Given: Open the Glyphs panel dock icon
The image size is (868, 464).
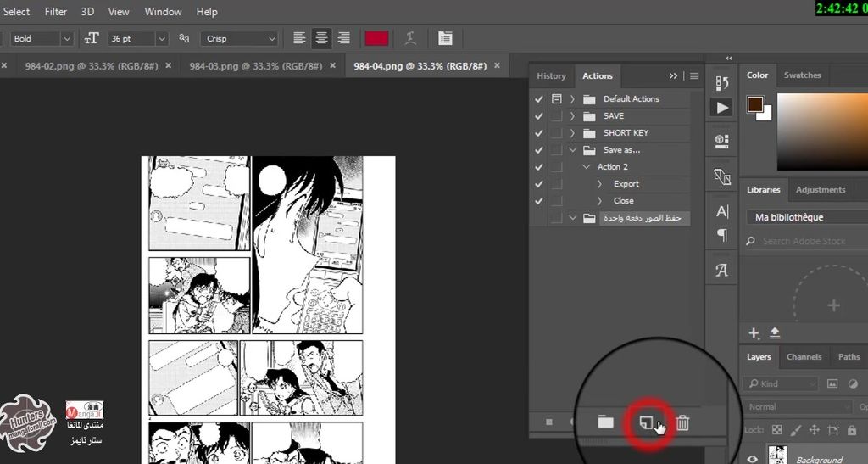Looking at the screenshot, I should pos(722,271).
